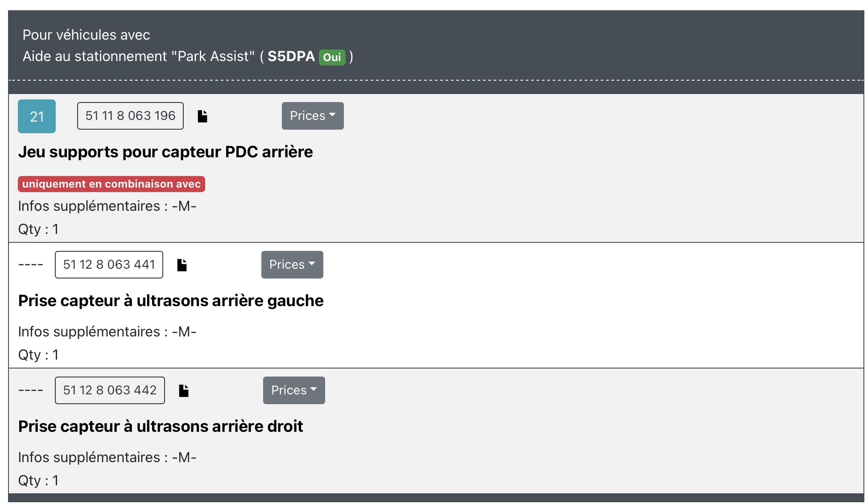Click the document icon beside 51 12 8 063 441
This screenshot has height=504, width=867.
pos(182,265)
